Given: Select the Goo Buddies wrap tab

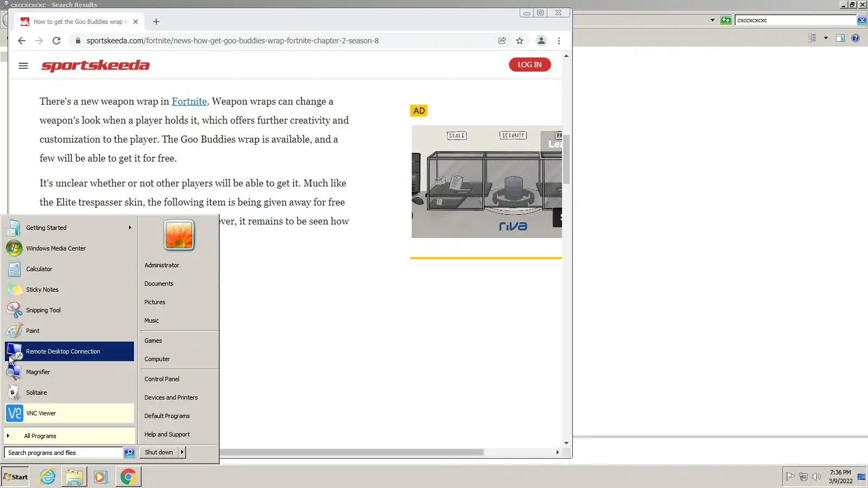Looking at the screenshot, I should pyautogui.click(x=79, y=22).
